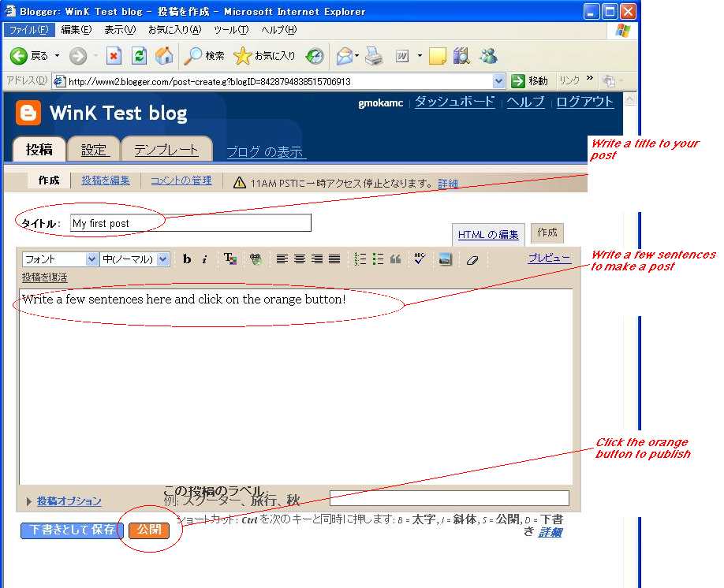The image size is (724, 588).
Task: Click the タイトル title input field
Action: 191,223
